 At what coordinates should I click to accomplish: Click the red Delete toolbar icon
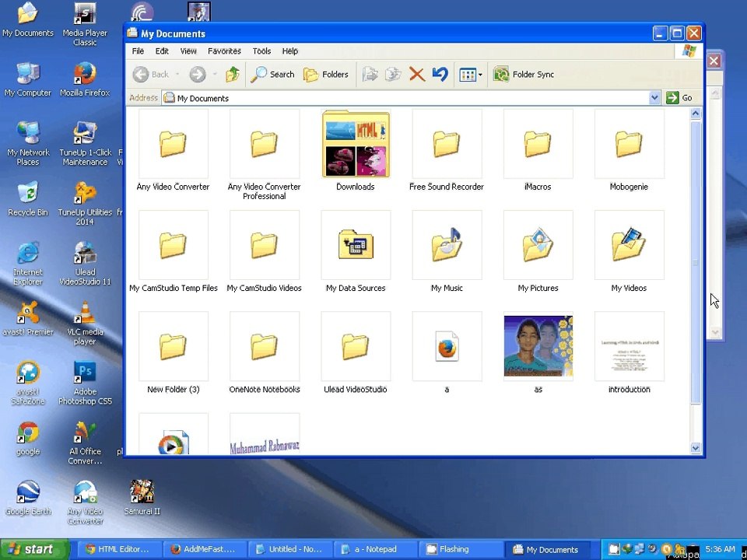417,75
